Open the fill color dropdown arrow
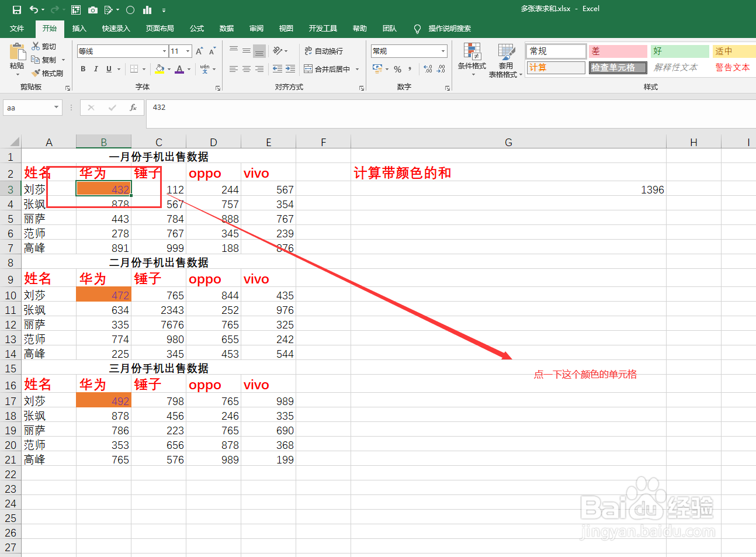This screenshot has width=756, height=557. click(168, 69)
